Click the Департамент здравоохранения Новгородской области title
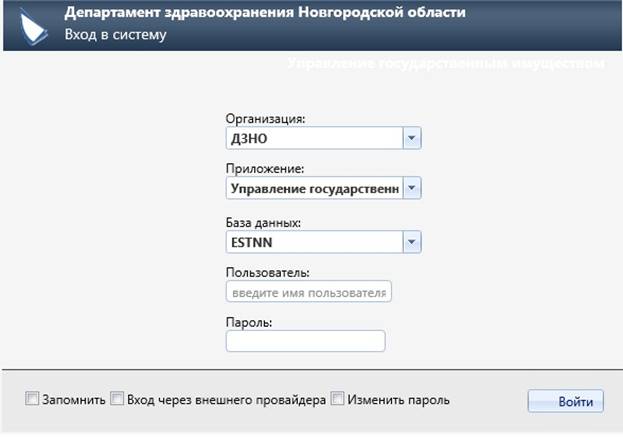This screenshot has width=623, height=437. pyautogui.click(x=265, y=14)
